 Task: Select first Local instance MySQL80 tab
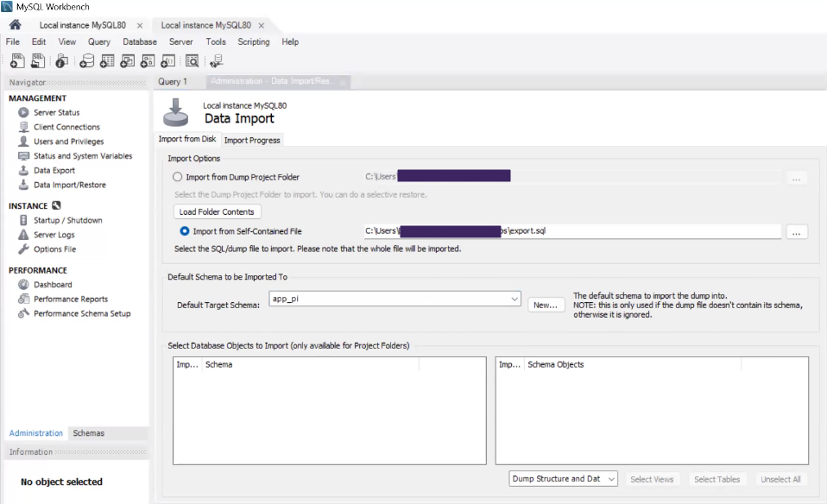click(x=82, y=25)
